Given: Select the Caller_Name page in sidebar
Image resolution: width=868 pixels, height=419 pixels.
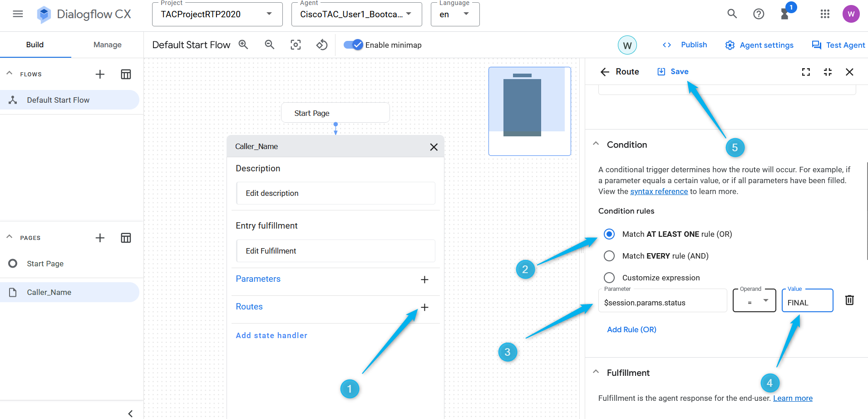Looking at the screenshot, I should pos(49,292).
